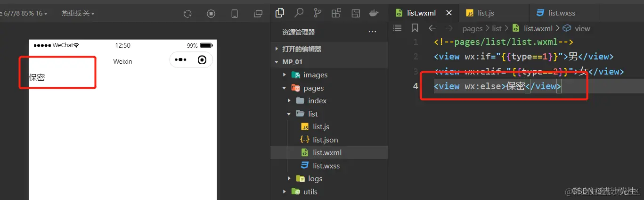
Task: Click the 保密 text in simulator
Action: coord(37,77)
